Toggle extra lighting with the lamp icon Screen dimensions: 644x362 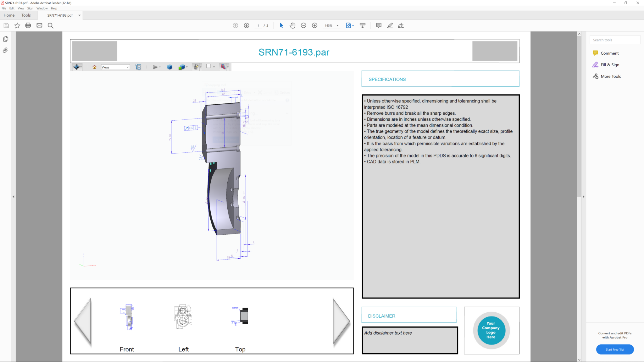click(196, 67)
